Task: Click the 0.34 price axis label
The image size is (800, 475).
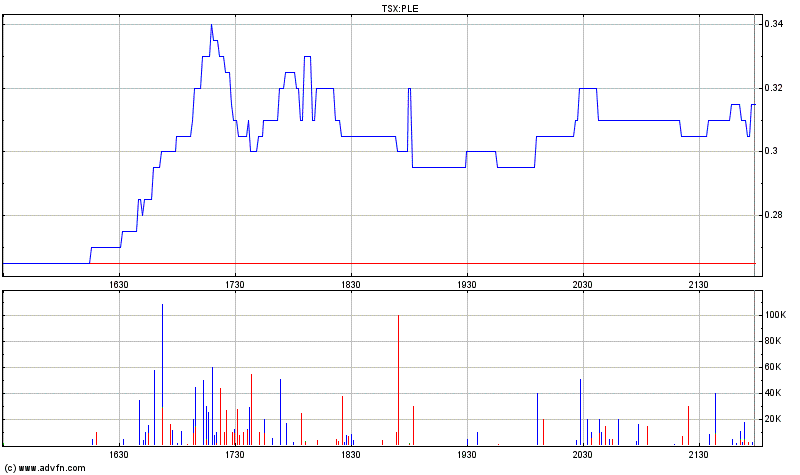Action: click(773, 24)
